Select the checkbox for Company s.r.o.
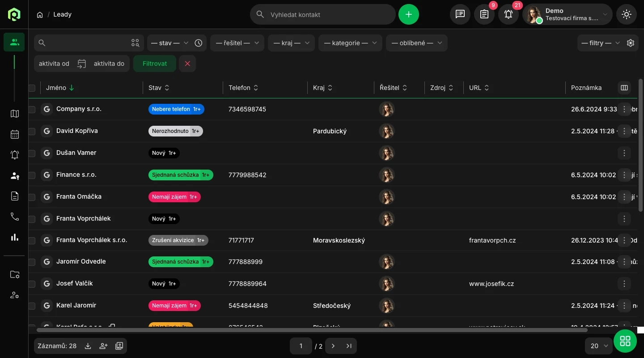Screen dimensions: 644x358 tap(32, 109)
